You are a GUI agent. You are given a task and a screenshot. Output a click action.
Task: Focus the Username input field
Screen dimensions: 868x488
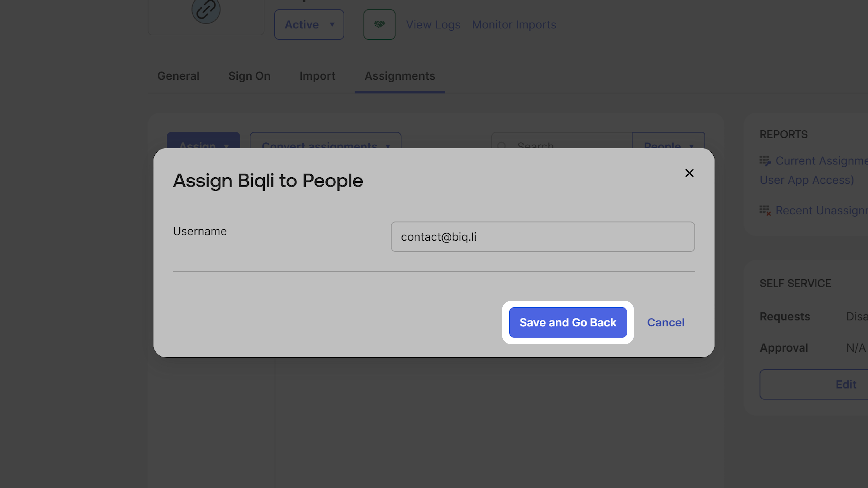(542, 237)
